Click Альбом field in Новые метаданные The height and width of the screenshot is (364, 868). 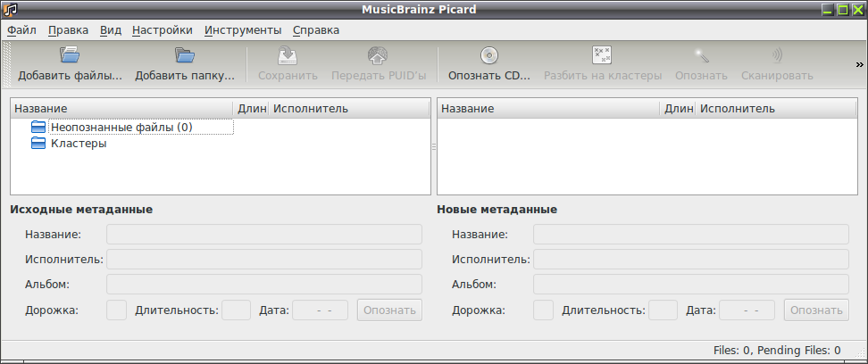tap(691, 285)
